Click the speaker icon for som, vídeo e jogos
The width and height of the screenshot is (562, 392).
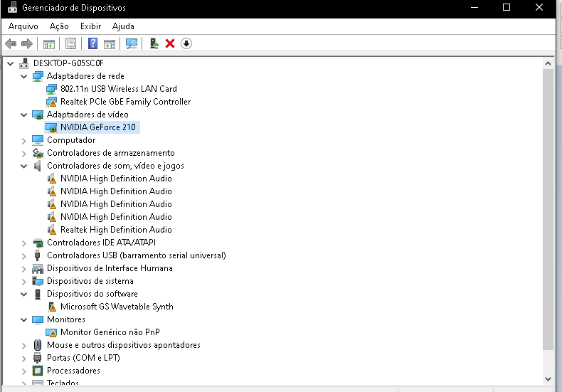38,166
